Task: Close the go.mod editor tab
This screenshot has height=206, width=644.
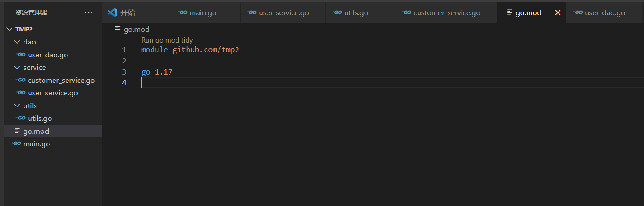Action: pyautogui.click(x=558, y=12)
